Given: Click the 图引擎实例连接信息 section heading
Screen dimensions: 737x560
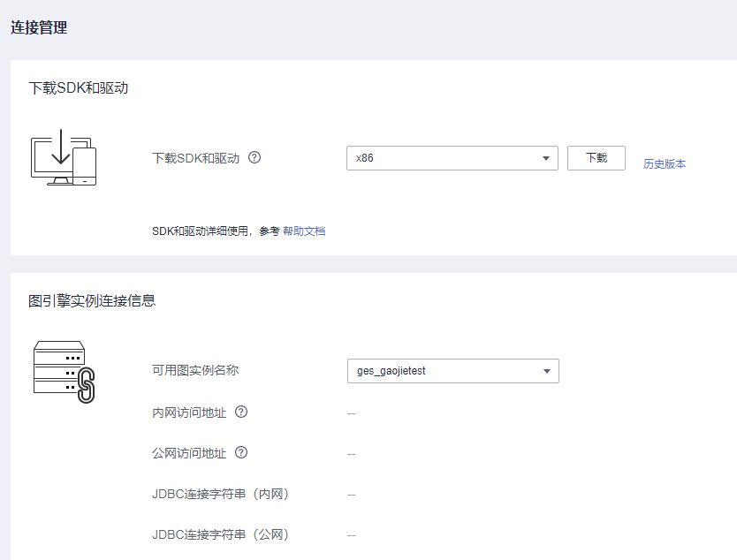Looking at the screenshot, I should (x=92, y=300).
